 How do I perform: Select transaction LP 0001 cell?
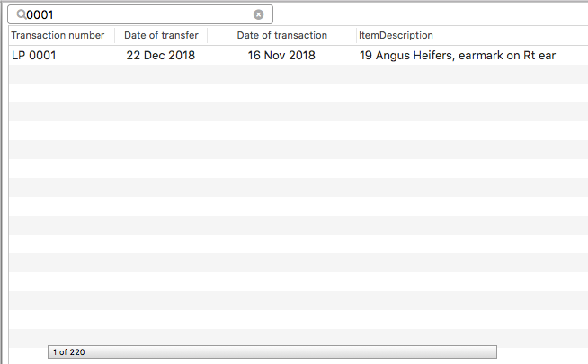[34, 56]
